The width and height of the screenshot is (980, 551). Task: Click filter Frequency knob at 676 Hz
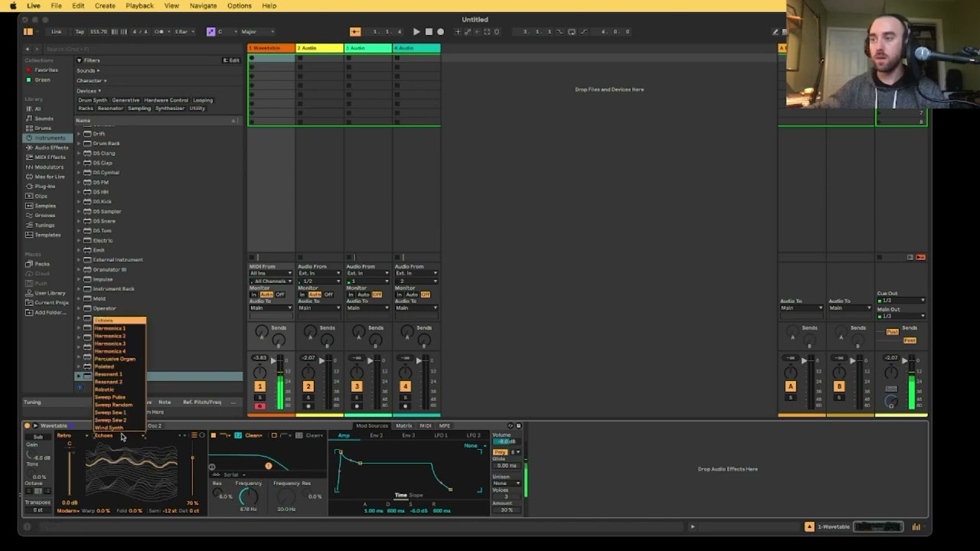coord(248,497)
